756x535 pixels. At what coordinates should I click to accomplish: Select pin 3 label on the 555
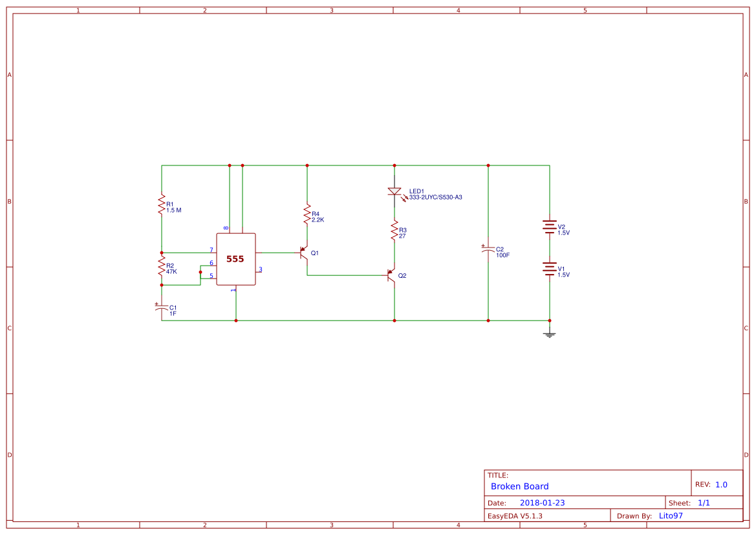coord(260,269)
